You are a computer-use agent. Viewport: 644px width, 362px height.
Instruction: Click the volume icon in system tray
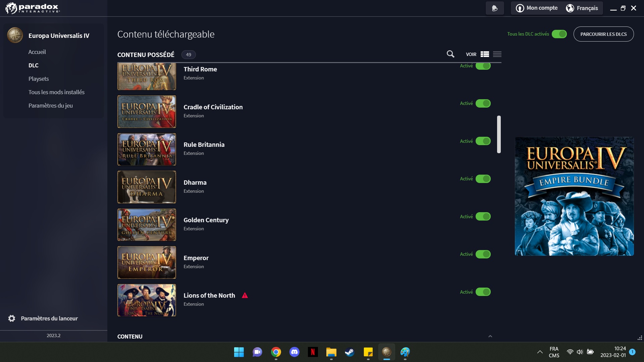580,352
